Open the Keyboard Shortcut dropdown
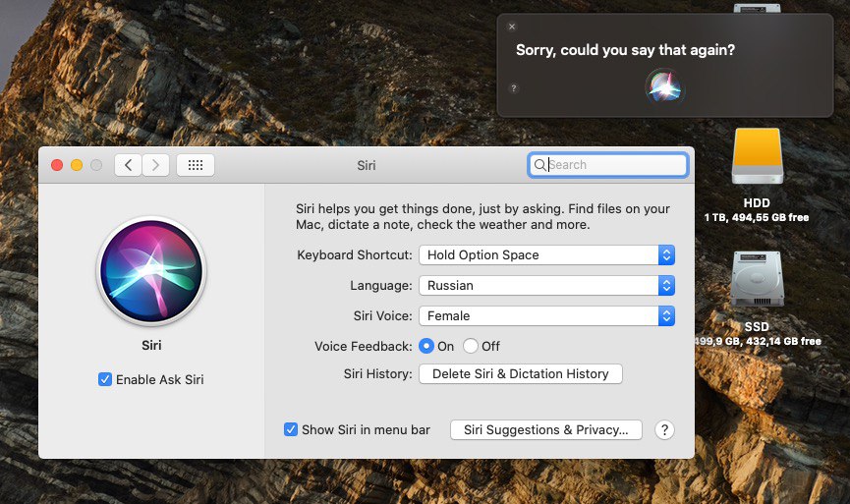This screenshot has width=850, height=504. pos(546,255)
